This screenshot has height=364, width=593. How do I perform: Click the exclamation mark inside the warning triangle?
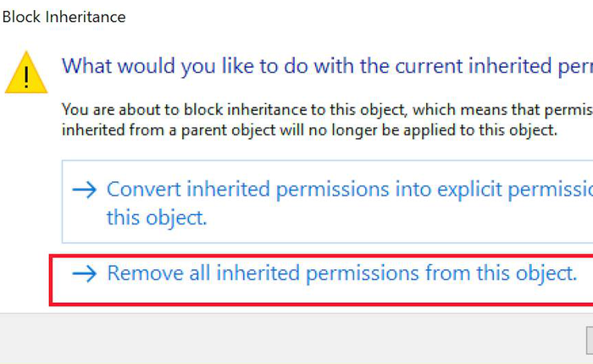click(27, 77)
